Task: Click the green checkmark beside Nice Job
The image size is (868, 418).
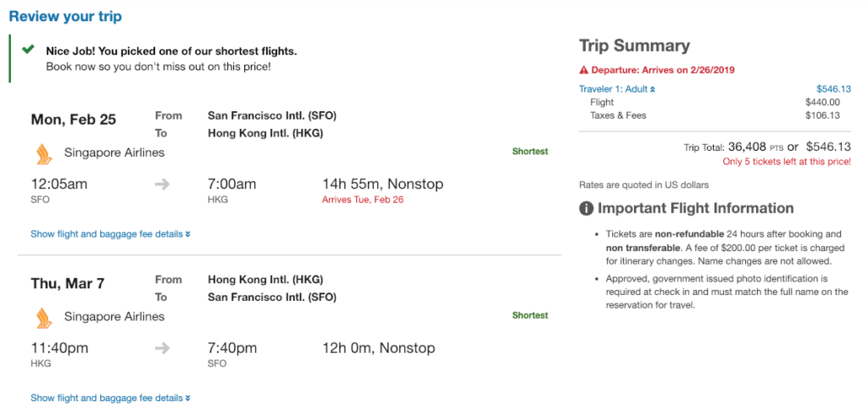Action: pyautogui.click(x=29, y=51)
